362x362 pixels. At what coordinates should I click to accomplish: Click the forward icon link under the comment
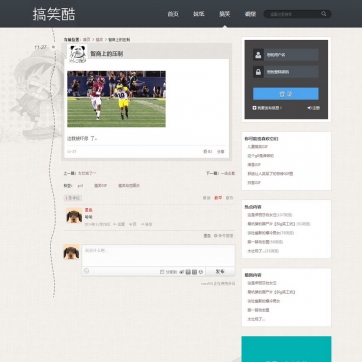click(147, 224)
